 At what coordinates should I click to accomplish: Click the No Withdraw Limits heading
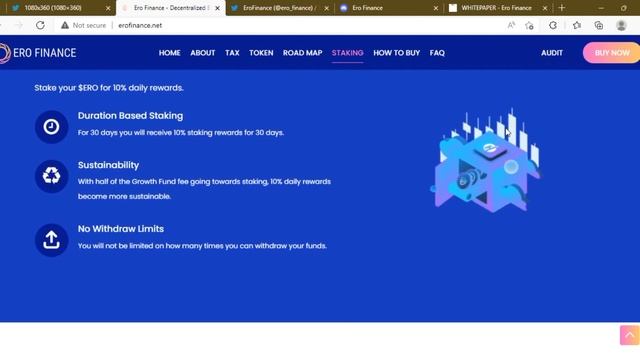(121, 229)
